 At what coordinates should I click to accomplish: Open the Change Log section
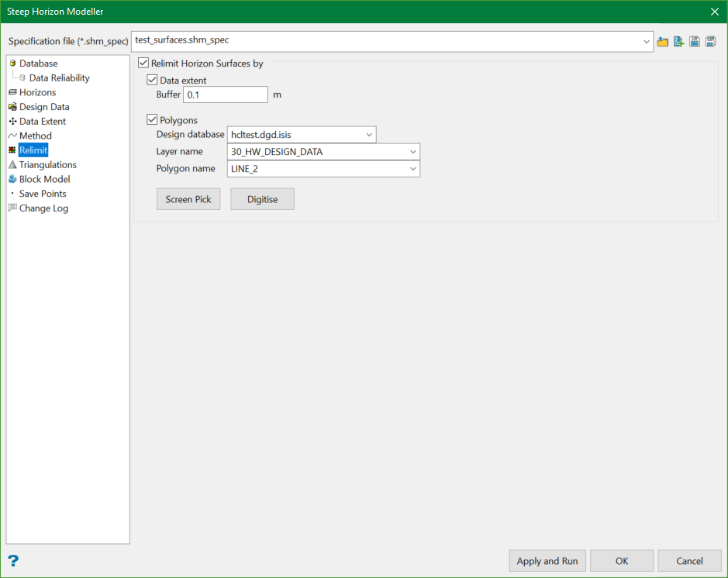click(x=43, y=208)
